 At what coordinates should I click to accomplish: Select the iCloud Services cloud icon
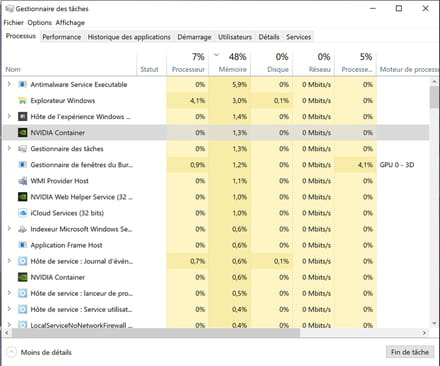coord(22,213)
